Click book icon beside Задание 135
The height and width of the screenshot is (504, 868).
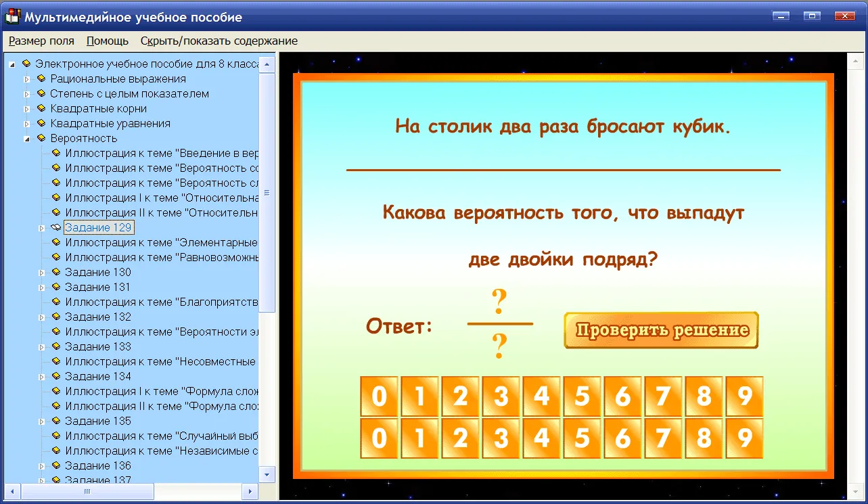(x=56, y=421)
